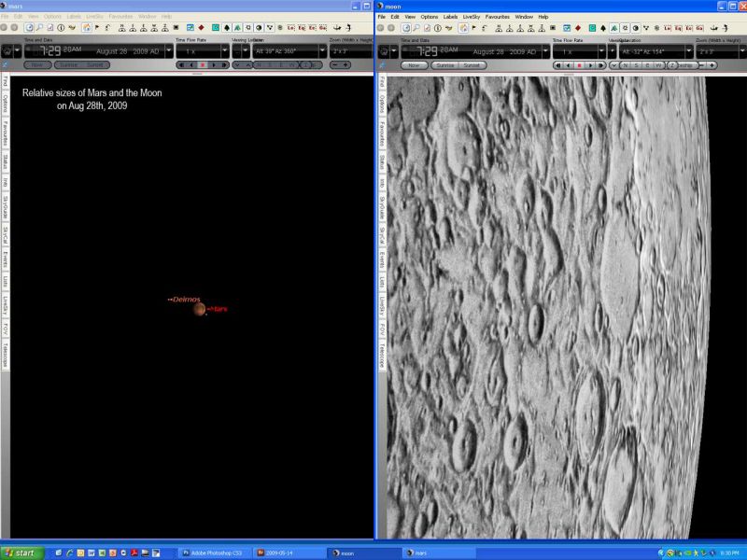747x560 pixels.
Task: Run time backward in the moon window
Action: coord(569,65)
